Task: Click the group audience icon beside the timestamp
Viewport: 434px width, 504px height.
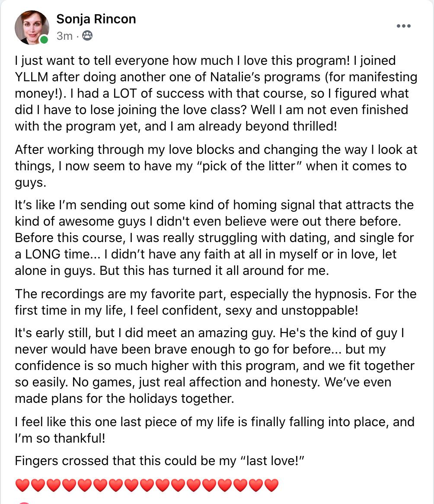Action: [x=87, y=36]
